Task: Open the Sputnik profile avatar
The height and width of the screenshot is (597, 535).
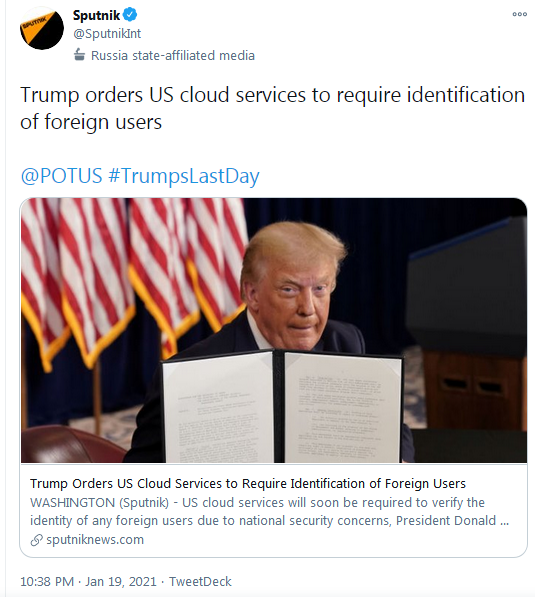Action: [42, 28]
